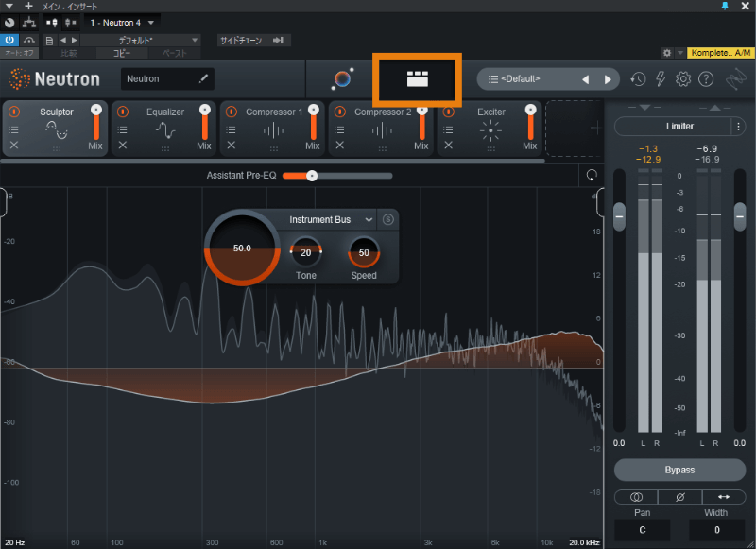
Task: Toggle Compressor 2 power button
Action: point(339,112)
